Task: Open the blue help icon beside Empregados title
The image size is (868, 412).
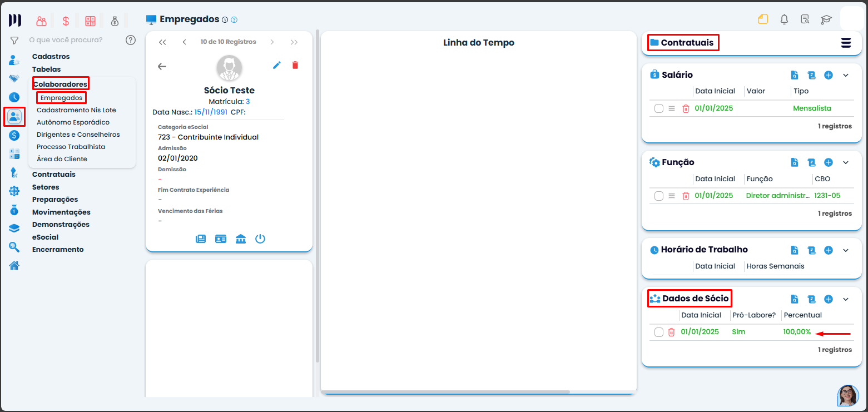Action: (x=234, y=19)
